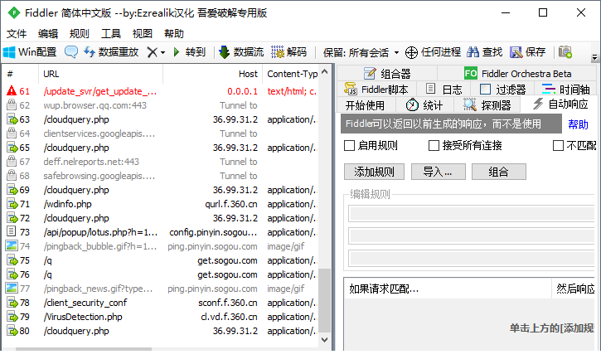Click the image icon on session 77
This screenshot has width=601, height=364.
click(x=12, y=288)
